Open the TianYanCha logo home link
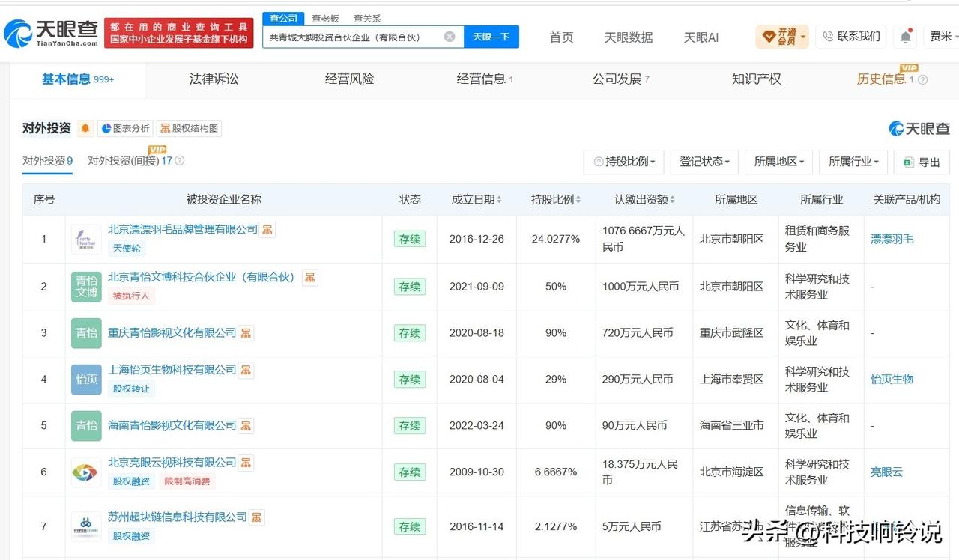 tap(51, 33)
